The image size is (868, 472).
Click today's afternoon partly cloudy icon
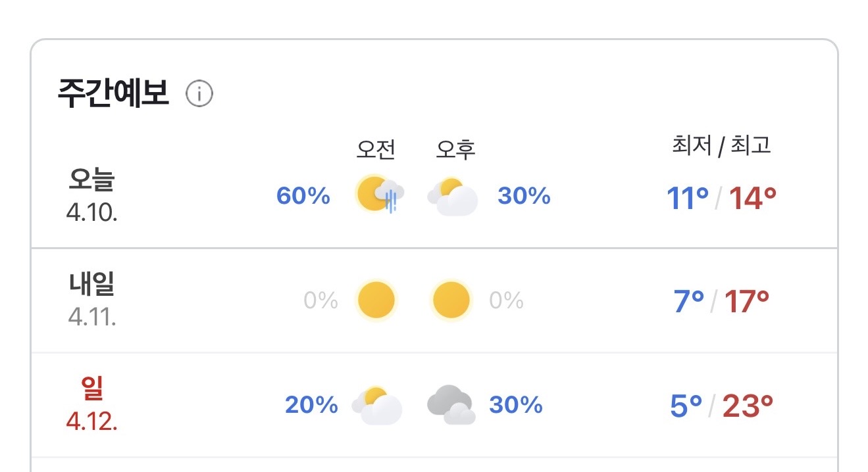[x=453, y=196]
